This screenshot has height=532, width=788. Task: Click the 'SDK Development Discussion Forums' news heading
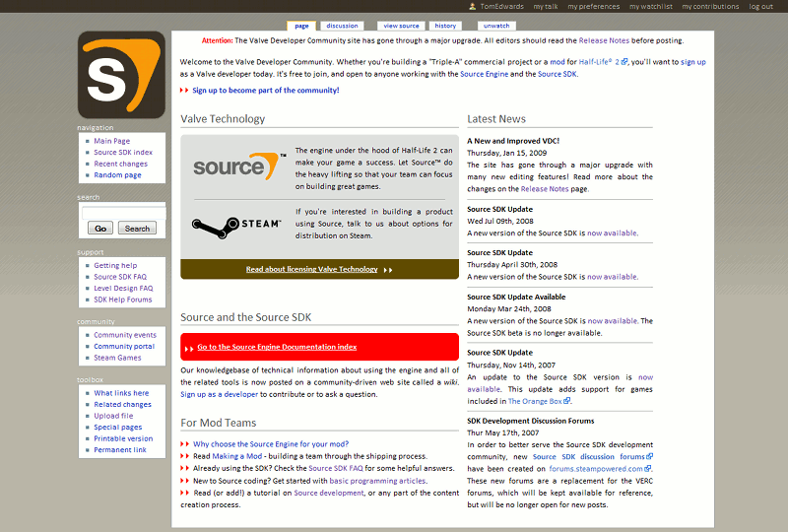click(x=531, y=421)
